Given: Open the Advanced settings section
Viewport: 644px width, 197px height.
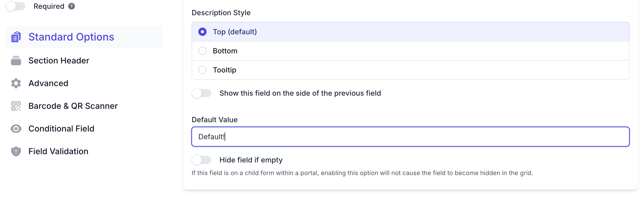Looking at the screenshot, I should 48,83.
